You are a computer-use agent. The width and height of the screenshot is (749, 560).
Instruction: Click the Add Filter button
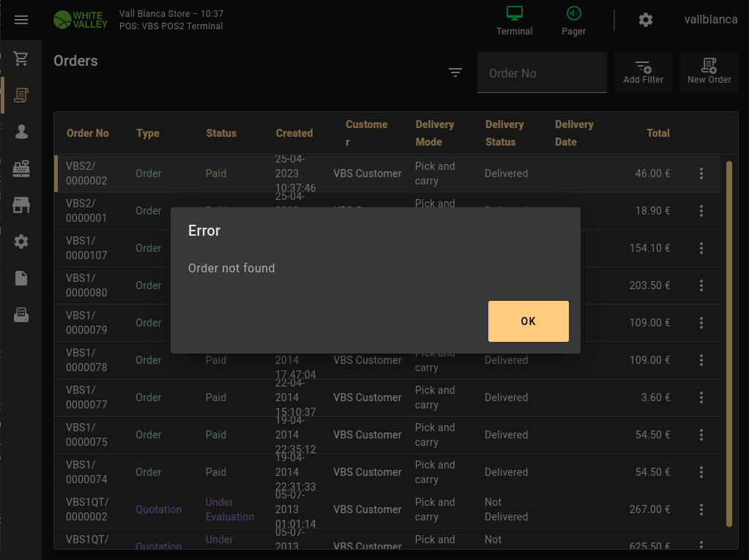pos(643,72)
